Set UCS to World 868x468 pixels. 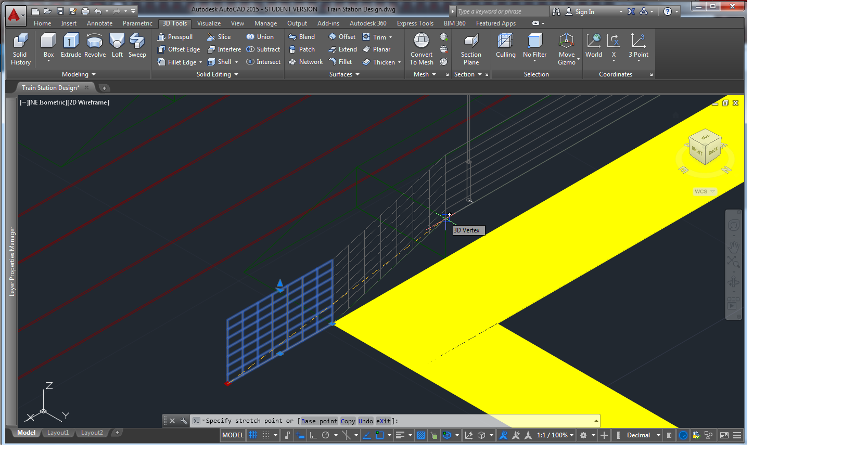click(593, 46)
